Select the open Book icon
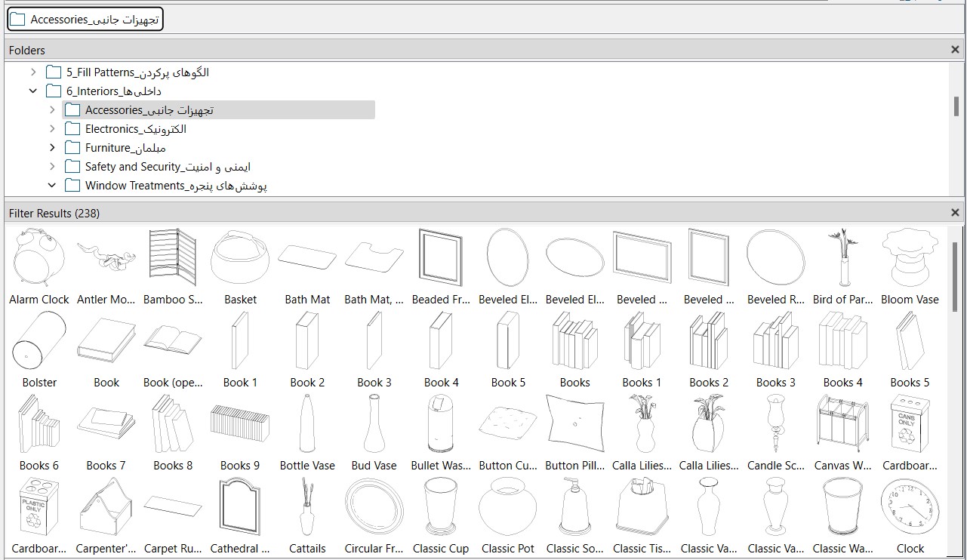The image size is (967, 560). (x=173, y=340)
